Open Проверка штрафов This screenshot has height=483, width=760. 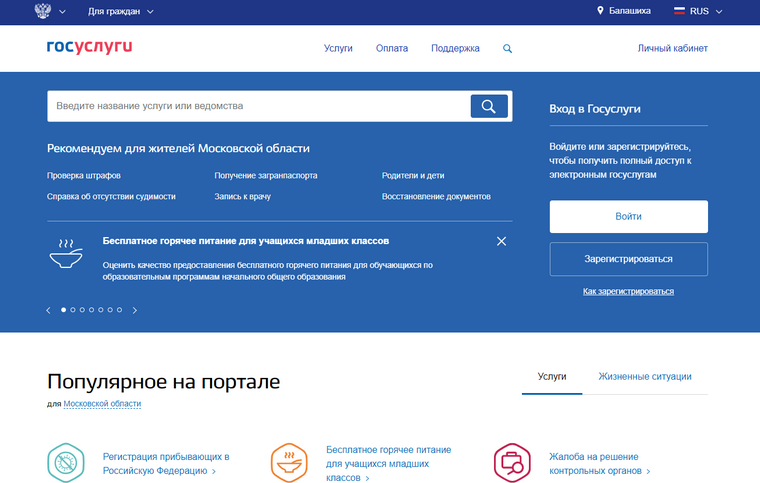[84, 175]
